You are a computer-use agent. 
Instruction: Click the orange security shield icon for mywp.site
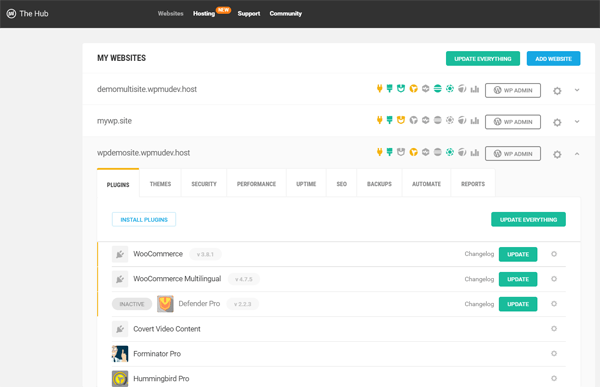click(401, 120)
